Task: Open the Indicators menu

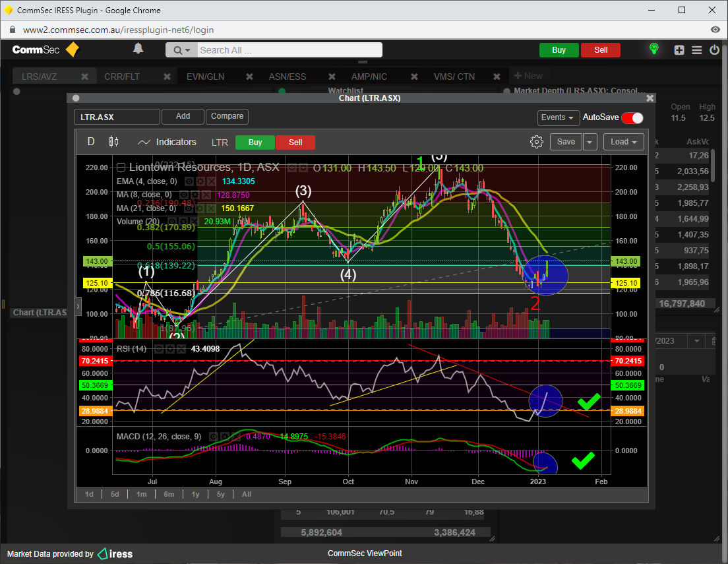Action: 167,142
